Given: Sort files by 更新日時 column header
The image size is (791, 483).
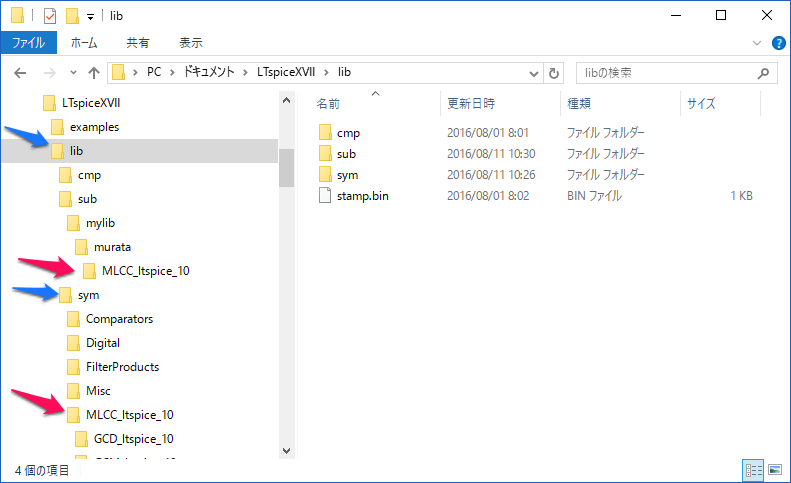Looking at the screenshot, I should (471, 103).
